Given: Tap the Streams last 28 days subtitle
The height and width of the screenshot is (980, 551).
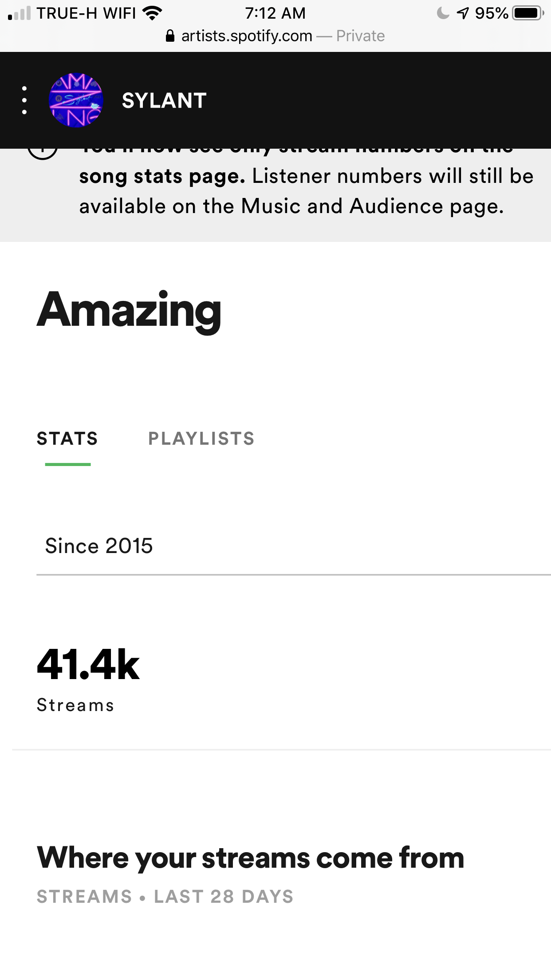Looking at the screenshot, I should point(165,897).
